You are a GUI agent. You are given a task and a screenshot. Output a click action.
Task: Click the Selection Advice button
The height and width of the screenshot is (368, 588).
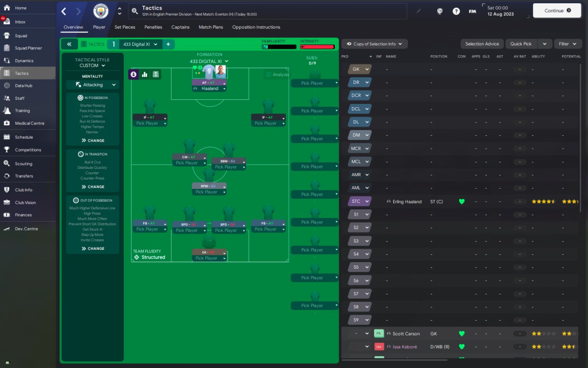(482, 44)
